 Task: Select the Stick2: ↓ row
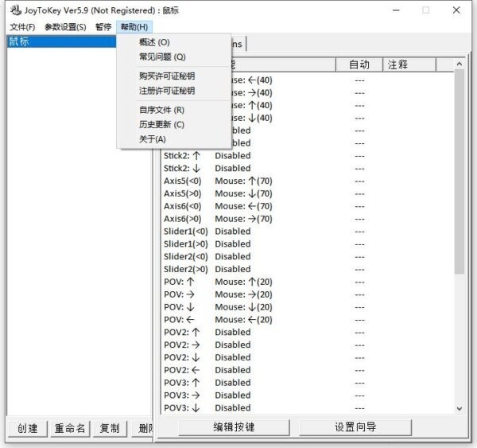(x=307, y=168)
